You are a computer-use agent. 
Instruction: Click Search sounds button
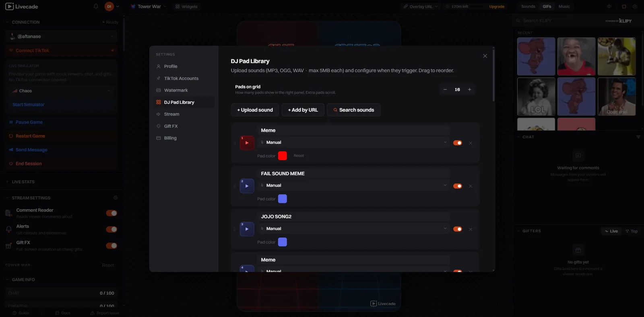click(353, 110)
